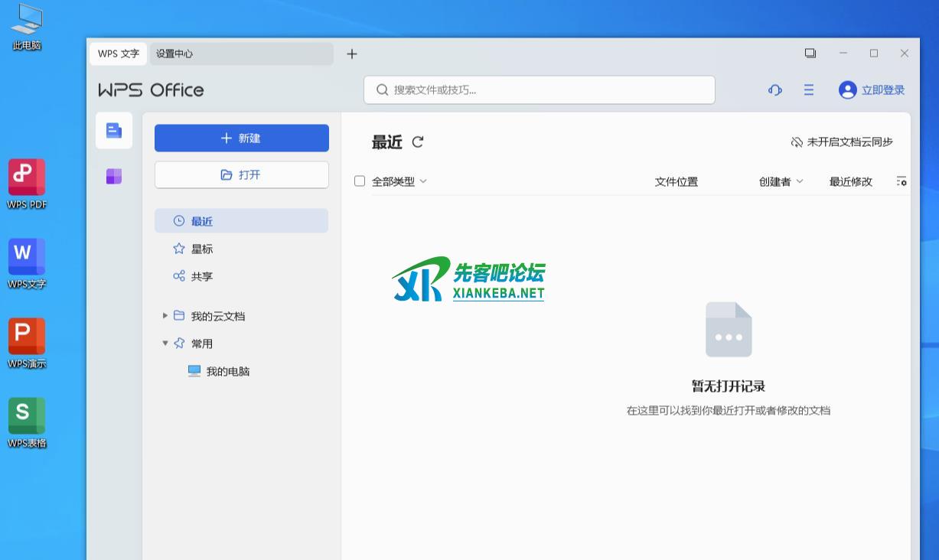This screenshot has height=560, width=939.
Task: Collapse the 常用 tree section
Action: pos(165,343)
